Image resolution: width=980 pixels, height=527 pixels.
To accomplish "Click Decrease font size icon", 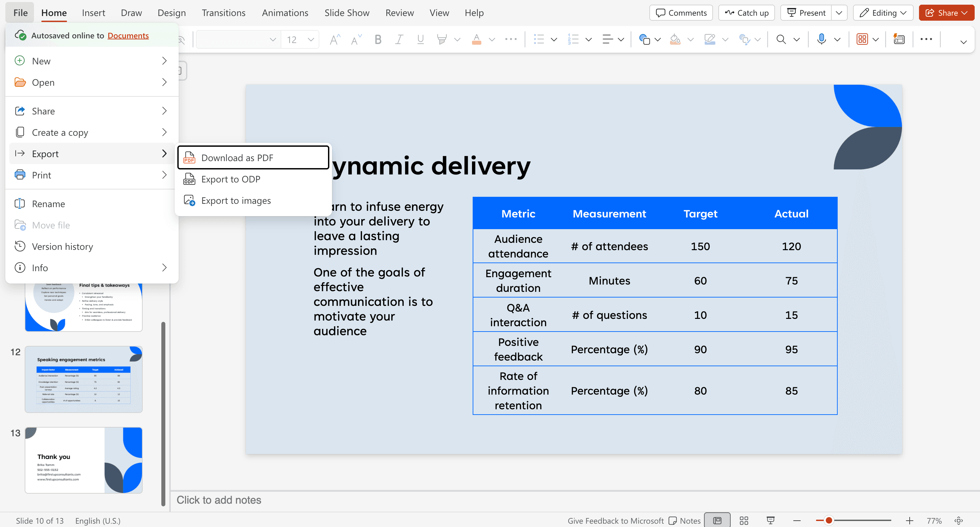I will pyautogui.click(x=356, y=39).
